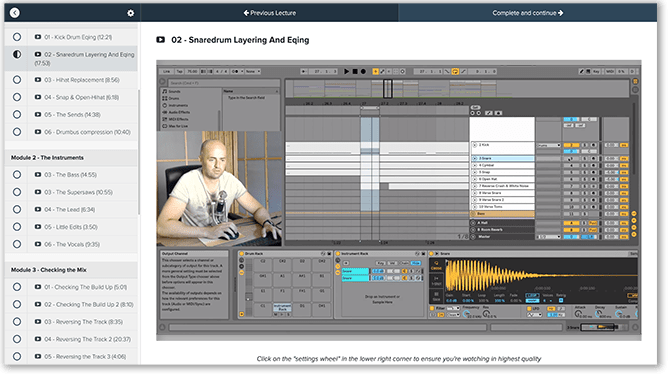Open lecture 04 - Snap & Open-Hihat
The image size is (672, 378).
click(81, 97)
